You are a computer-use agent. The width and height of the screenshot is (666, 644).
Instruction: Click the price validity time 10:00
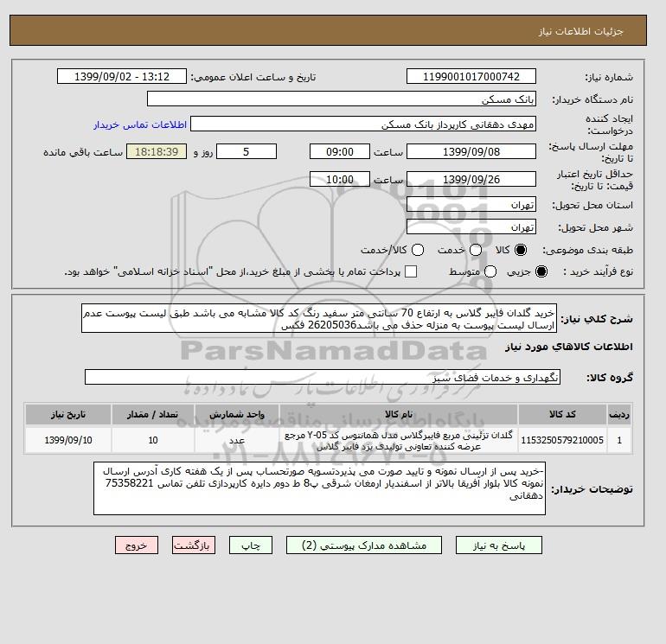click(340, 179)
